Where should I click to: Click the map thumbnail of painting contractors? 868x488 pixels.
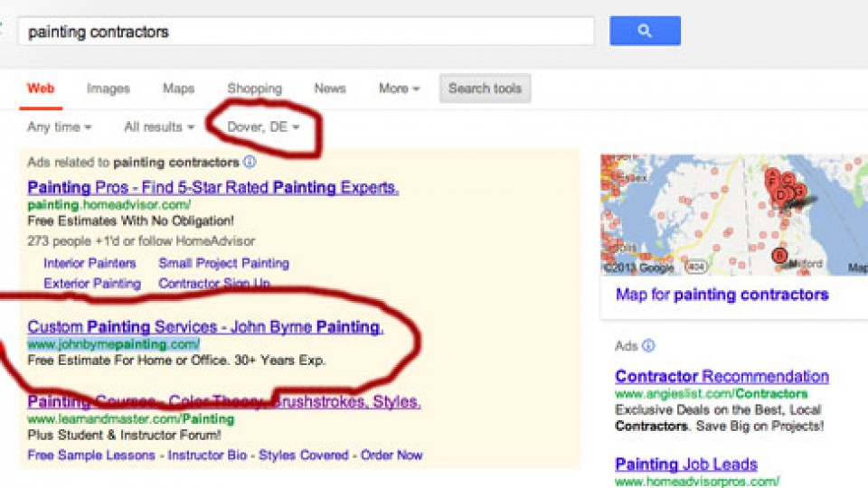tap(734, 215)
